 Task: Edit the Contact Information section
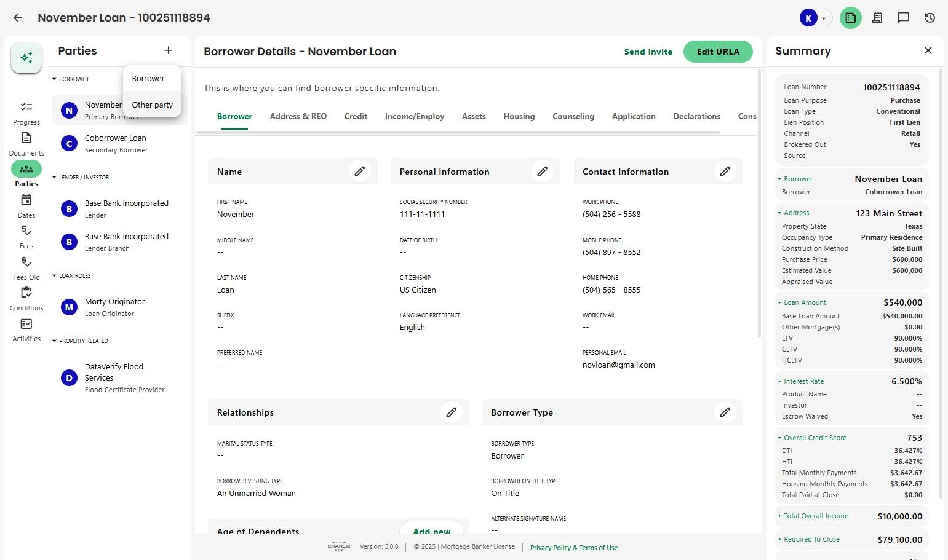pyautogui.click(x=725, y=172)
